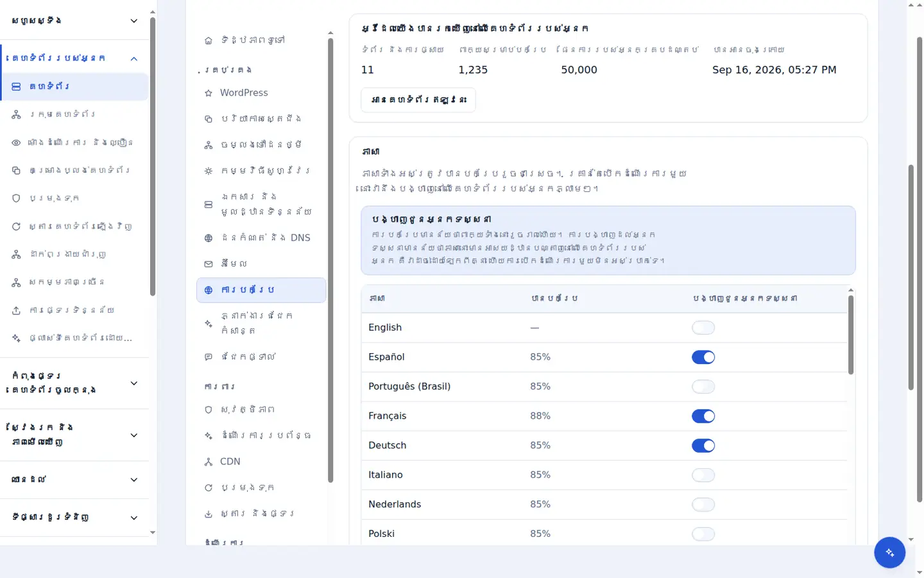924x578 pixels.
Task: Open the CDN menu item
Action: (261, 462)
